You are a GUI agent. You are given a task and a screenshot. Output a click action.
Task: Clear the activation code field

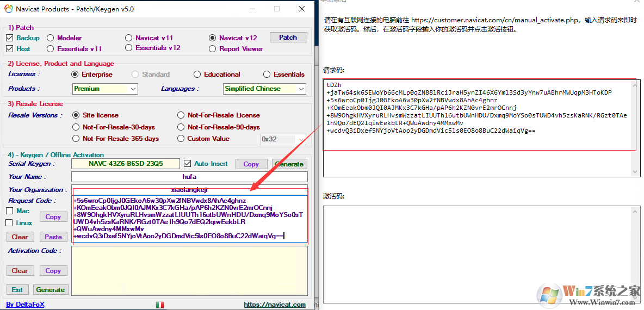[x=20, y=271]
